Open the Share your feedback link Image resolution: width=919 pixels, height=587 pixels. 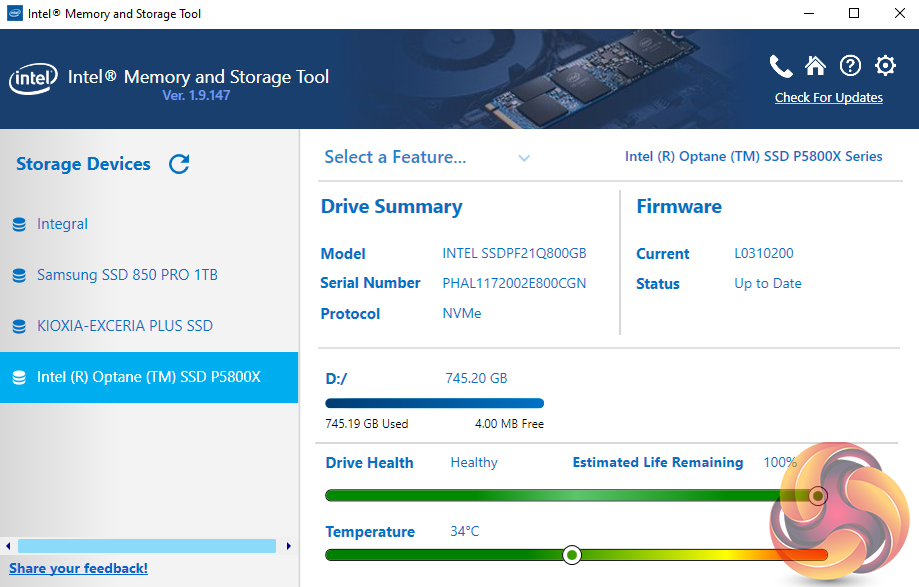78,568
